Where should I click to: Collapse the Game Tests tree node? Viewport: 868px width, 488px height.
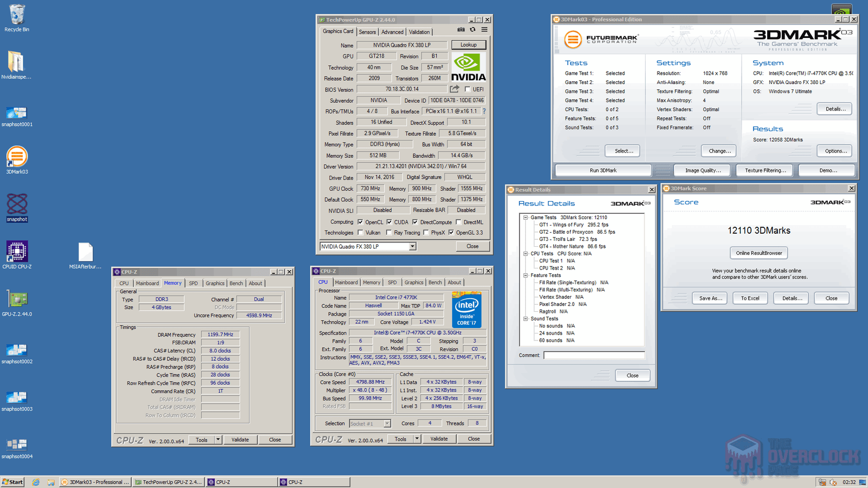[x=525, y=217]
